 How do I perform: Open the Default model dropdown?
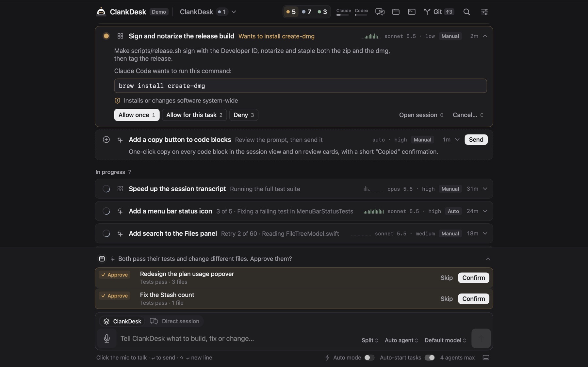445,340
